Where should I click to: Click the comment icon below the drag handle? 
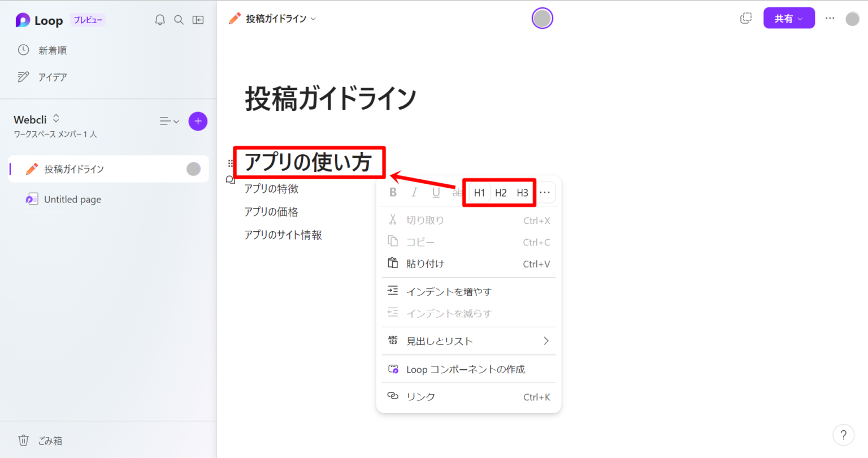(x=230, y=180)
